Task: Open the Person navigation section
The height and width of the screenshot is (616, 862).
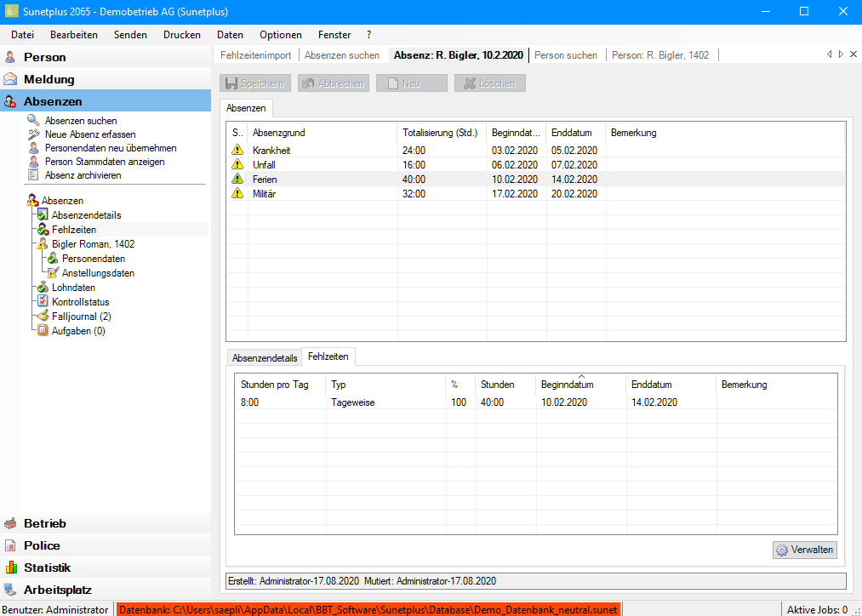Action: tap(44, 57)
